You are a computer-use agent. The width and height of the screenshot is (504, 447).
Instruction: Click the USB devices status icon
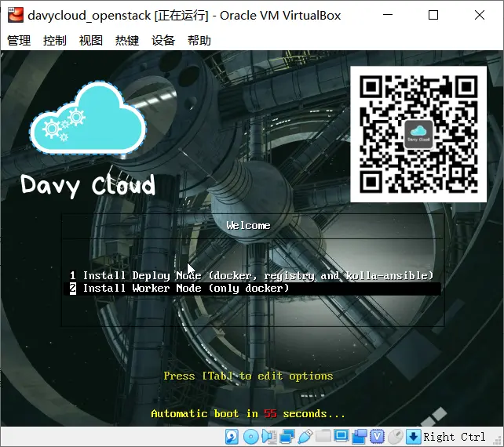pyautogui.click(x=305, y=437)
